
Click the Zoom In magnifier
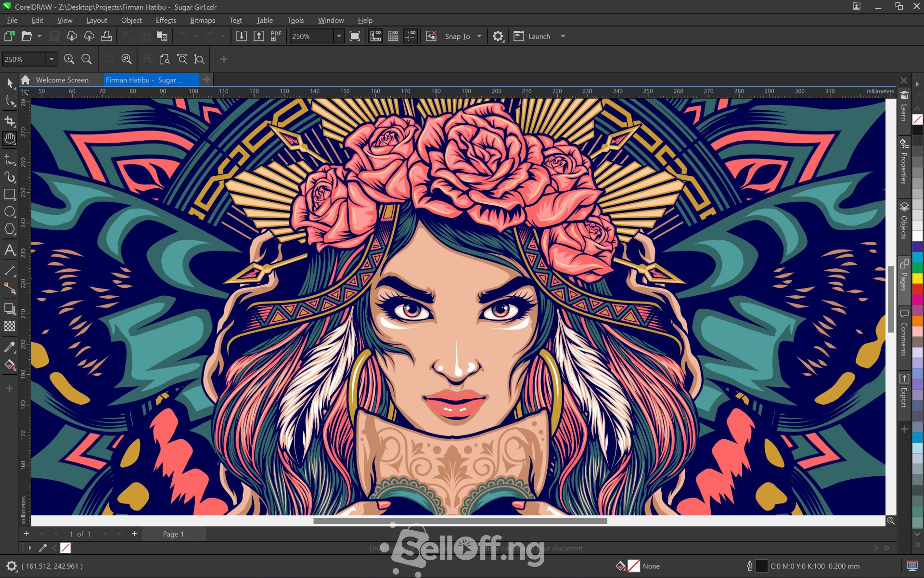69,59
